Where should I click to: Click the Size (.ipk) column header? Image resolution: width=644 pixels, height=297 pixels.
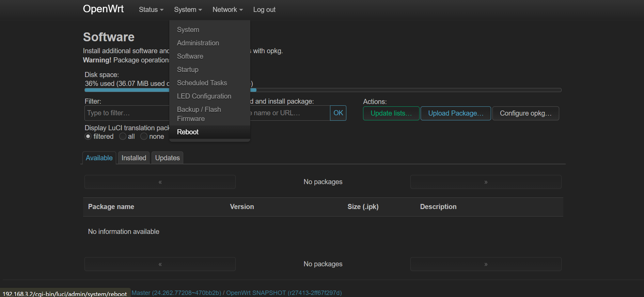[x=363, y=207]
